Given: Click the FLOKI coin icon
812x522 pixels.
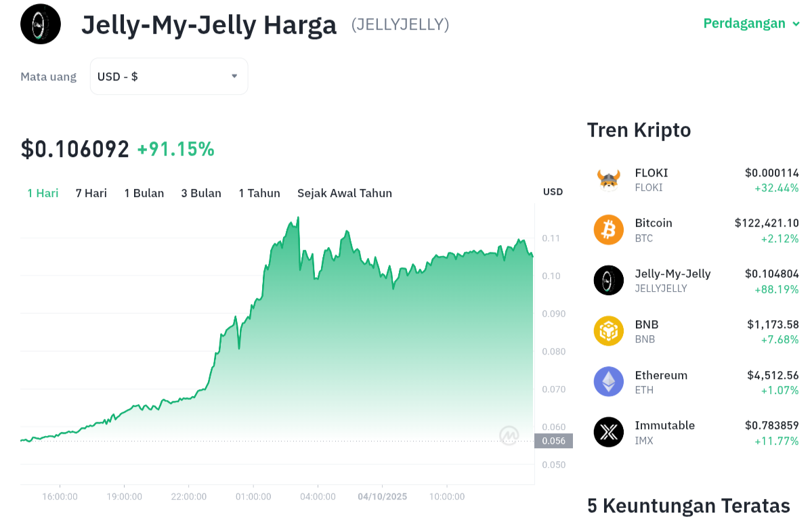Looking at the screenshot, I should [x=608, y=179].
